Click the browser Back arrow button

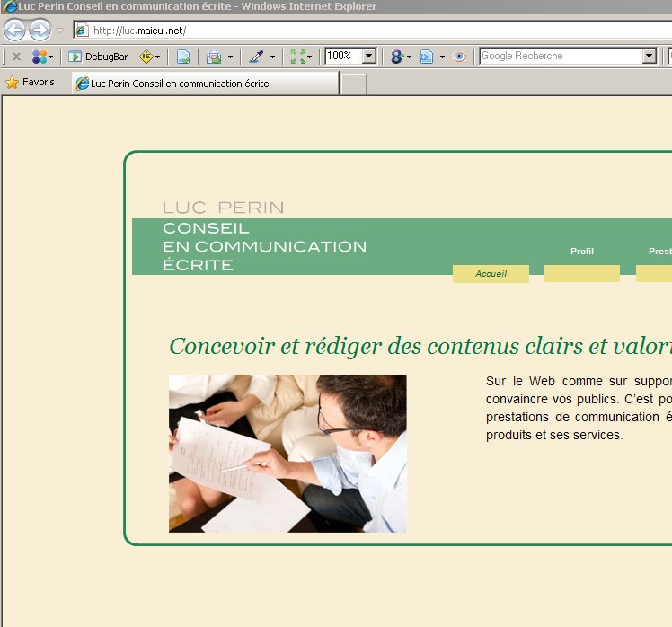click(x=14, y=31)
